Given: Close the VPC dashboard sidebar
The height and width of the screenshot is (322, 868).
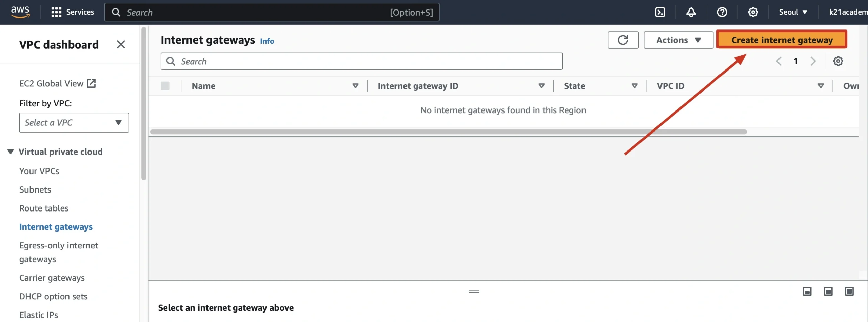Looking at the screenshot, I should 121,44.
